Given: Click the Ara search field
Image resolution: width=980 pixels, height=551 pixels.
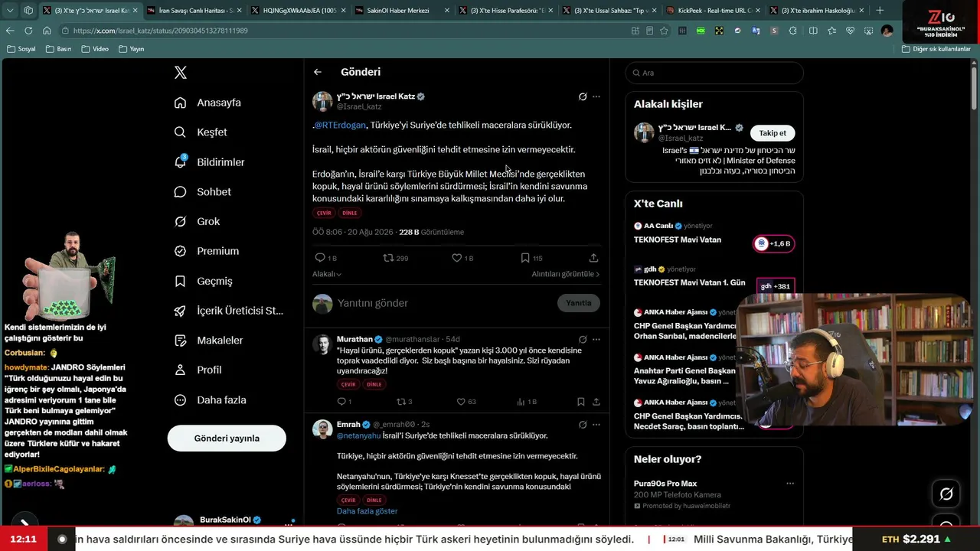Looking at the screenshot, I should click(x=714, y=73).
